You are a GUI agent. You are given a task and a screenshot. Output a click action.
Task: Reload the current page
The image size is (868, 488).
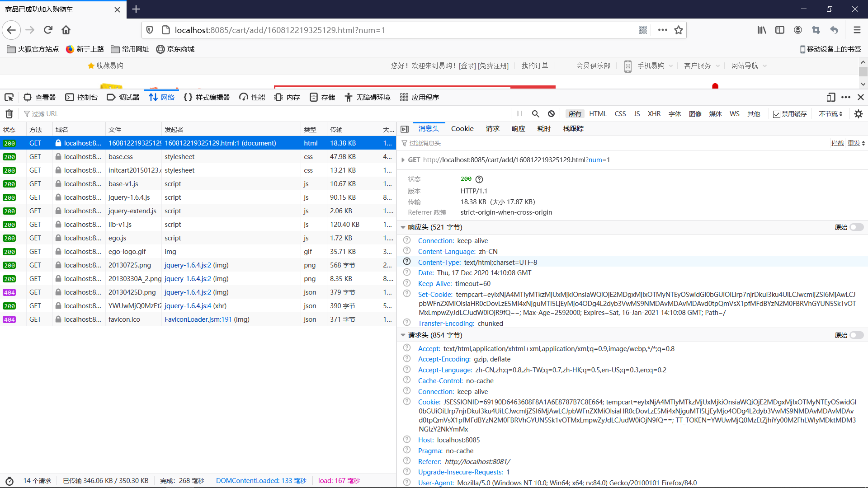tap(48, 30)
